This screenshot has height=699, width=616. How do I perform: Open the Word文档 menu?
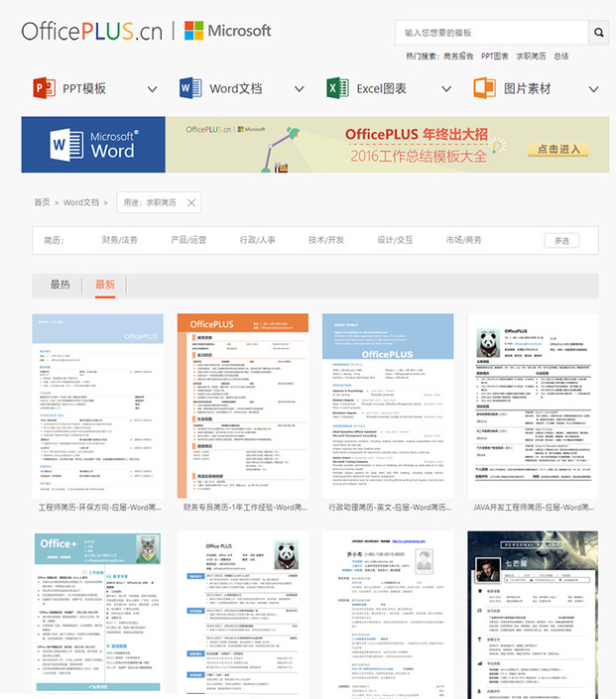tap(235, 88)
